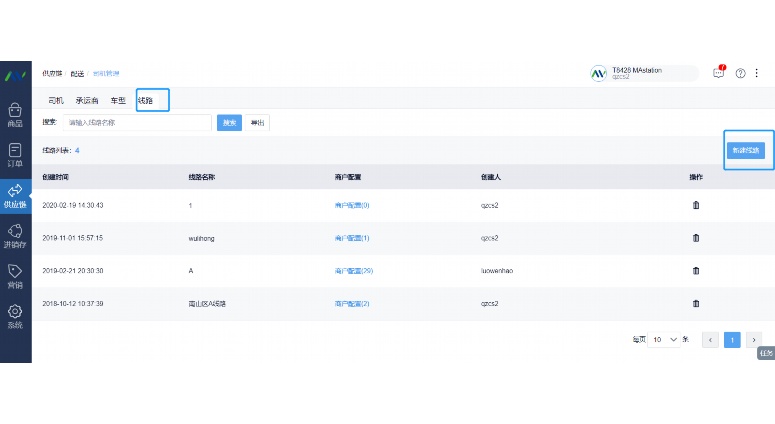Open 商户配置(29) link for route A
This screenshot has height=424, width=775.
(354, 270)
